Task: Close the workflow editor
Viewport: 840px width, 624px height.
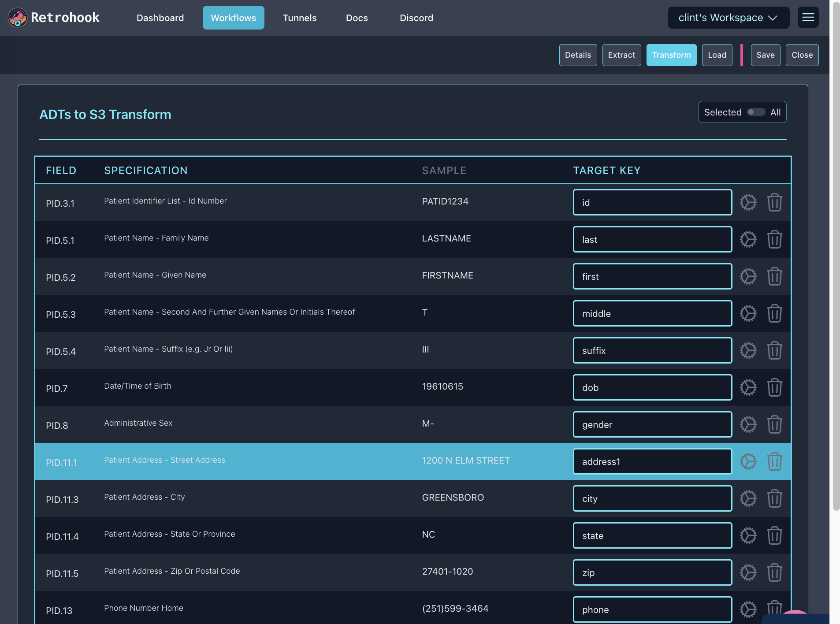Action: click(x=802, y=55)
